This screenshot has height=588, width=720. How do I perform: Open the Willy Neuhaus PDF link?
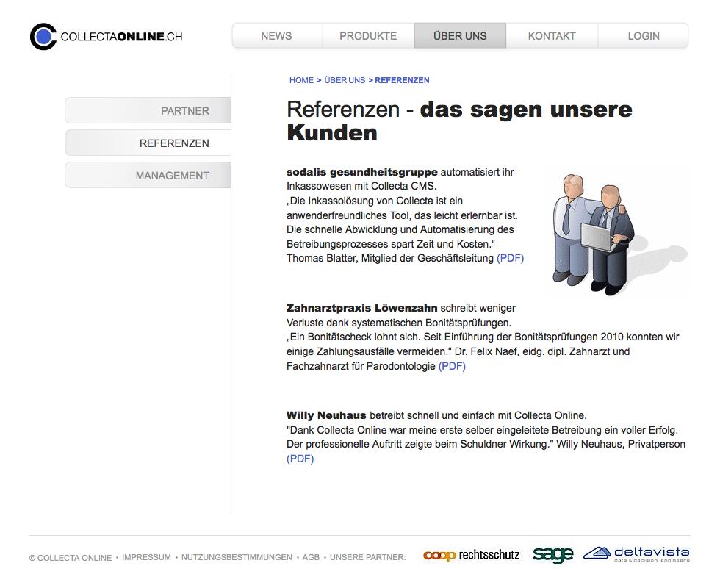point(300,459)
